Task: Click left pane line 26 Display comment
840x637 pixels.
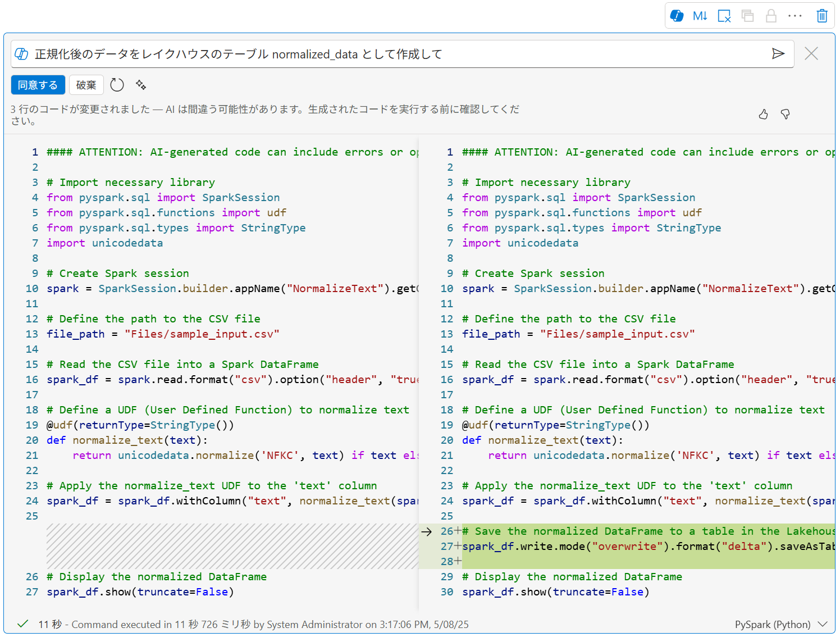Action: 157,577
